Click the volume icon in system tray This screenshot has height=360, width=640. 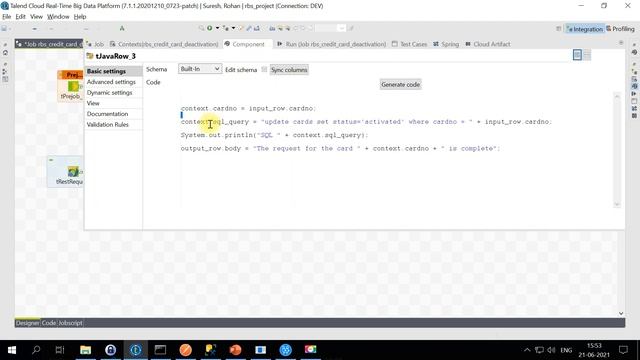[x=551, y=350]
